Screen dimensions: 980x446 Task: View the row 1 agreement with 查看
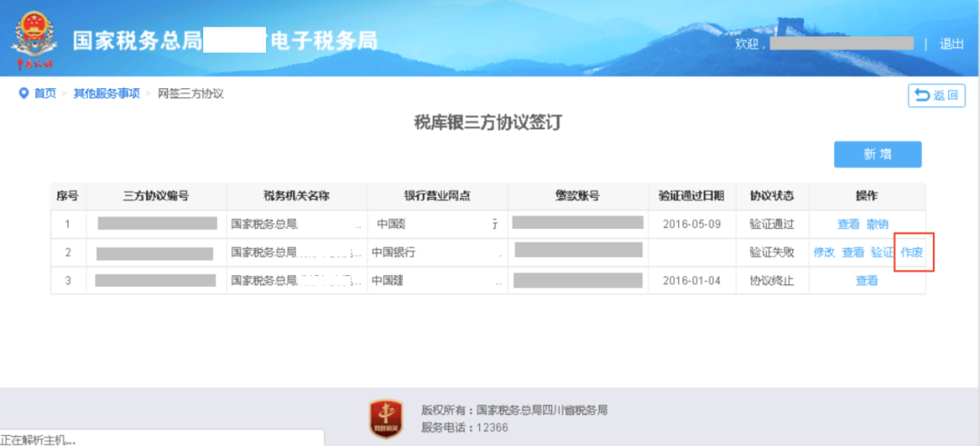coord(848,224)
